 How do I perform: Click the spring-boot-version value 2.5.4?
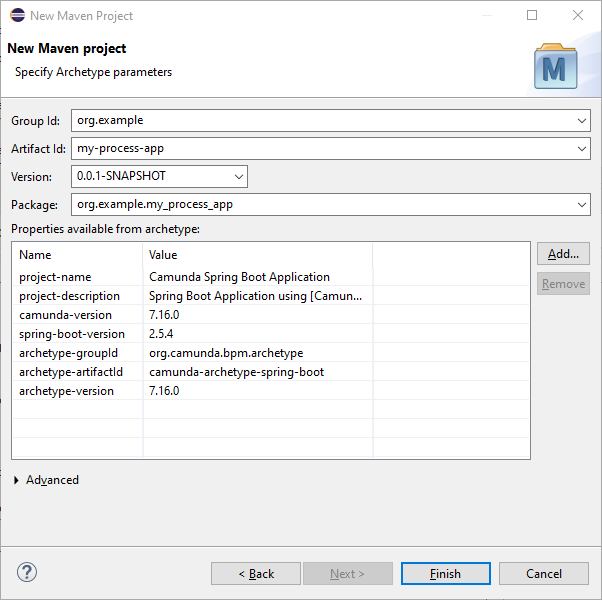tap(161, 334)
